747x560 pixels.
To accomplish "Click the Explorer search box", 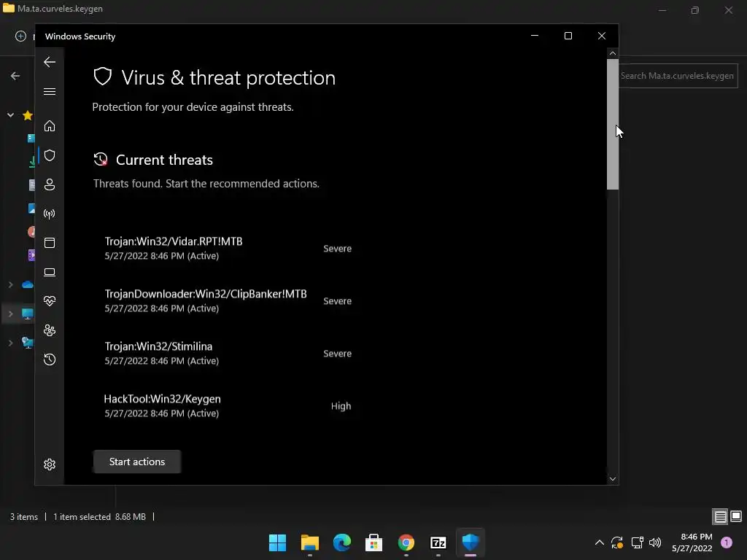I will click(678, 76).
